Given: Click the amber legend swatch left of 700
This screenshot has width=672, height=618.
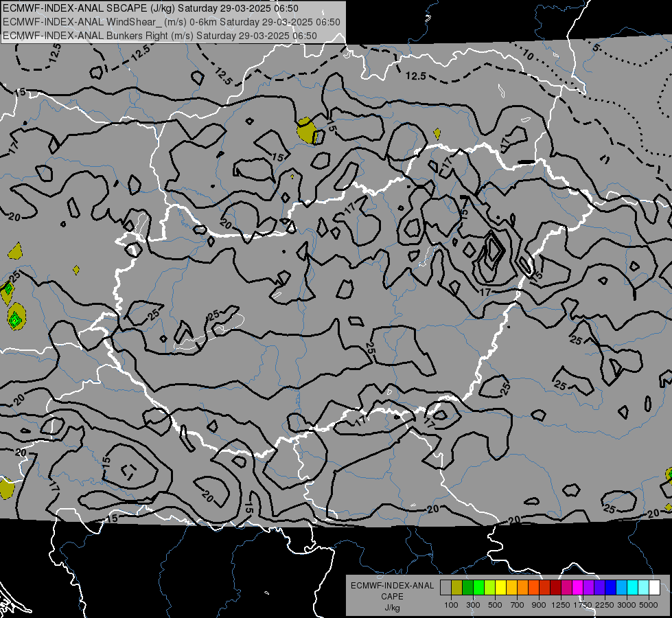Looking at the screenshot, I should tap(511, 588).
